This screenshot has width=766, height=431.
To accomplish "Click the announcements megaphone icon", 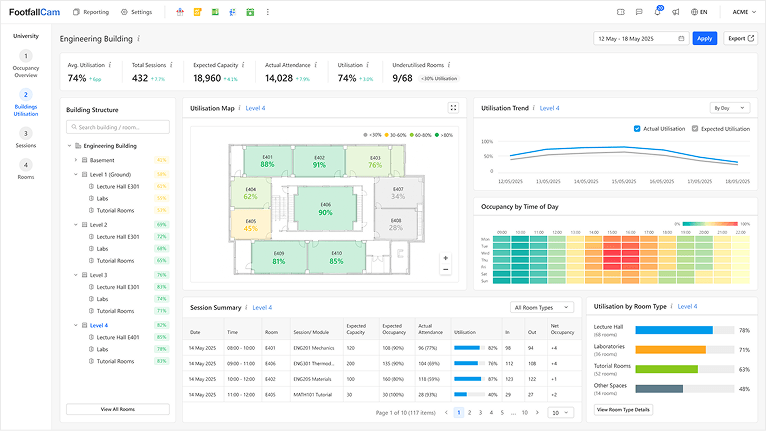I will tap(676, 12).
